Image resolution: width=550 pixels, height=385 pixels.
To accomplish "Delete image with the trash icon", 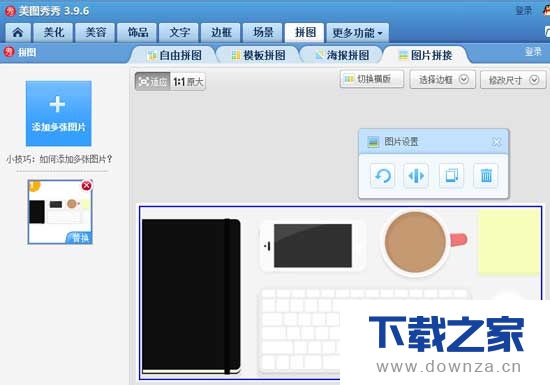I will click(486, 175).
